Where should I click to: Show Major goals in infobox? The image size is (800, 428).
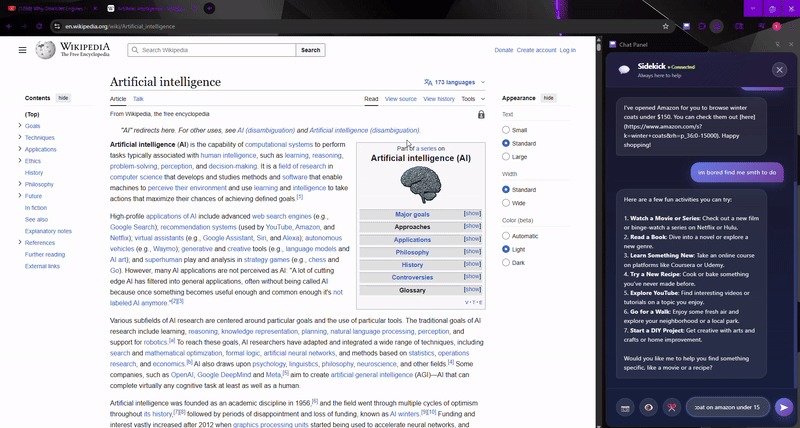tap(472, 214)
